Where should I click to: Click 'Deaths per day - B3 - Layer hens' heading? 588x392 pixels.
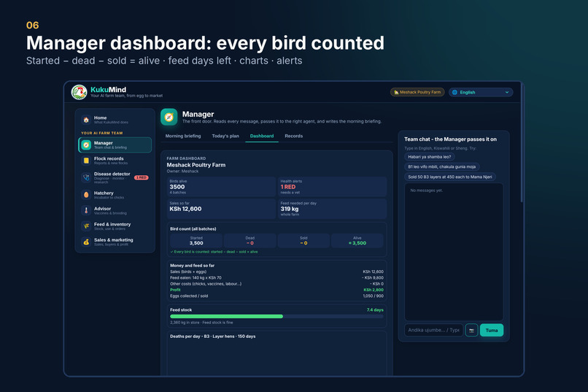[x=212, y=337]
